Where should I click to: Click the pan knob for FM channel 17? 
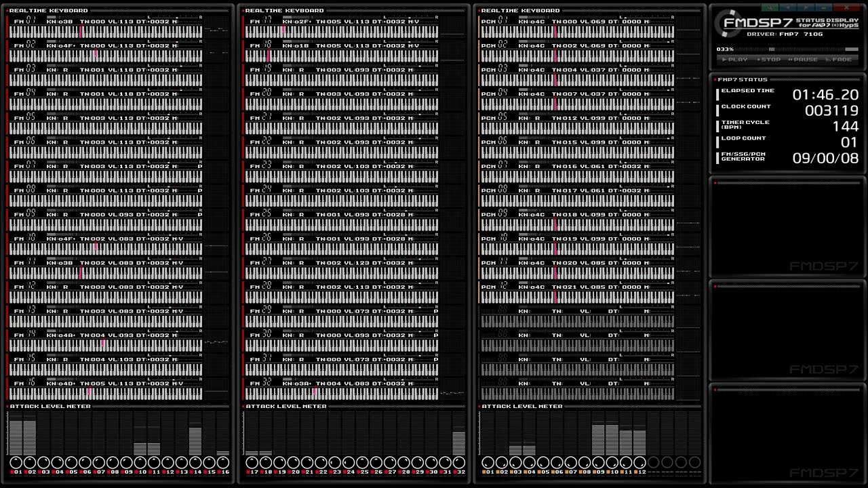[252, 463]
